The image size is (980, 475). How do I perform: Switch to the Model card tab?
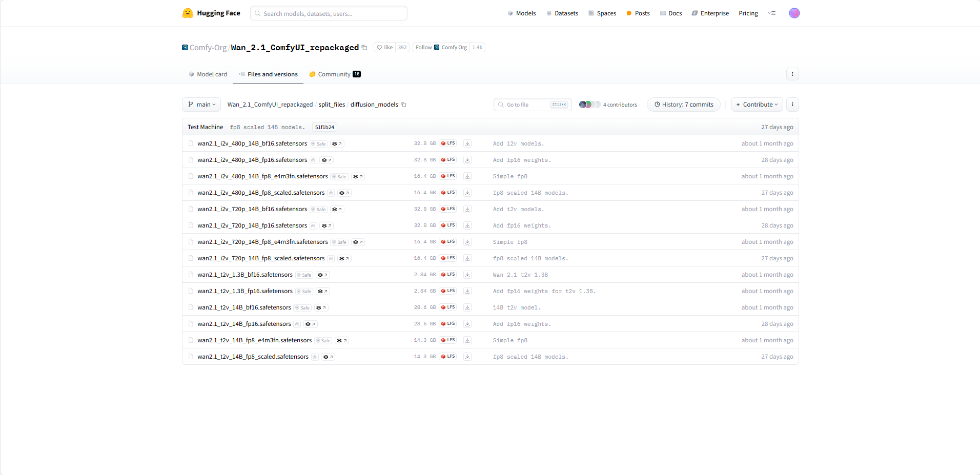tap(208, 74)
